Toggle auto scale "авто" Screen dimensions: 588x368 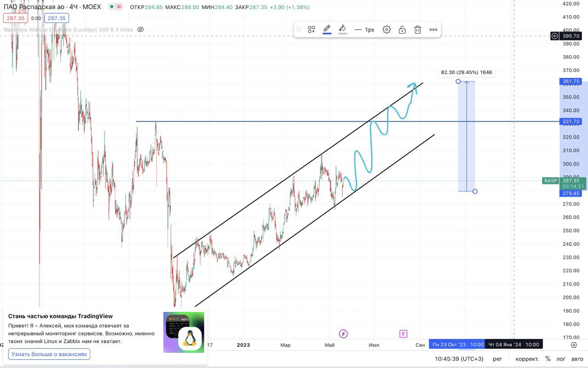tap(577, 358)
